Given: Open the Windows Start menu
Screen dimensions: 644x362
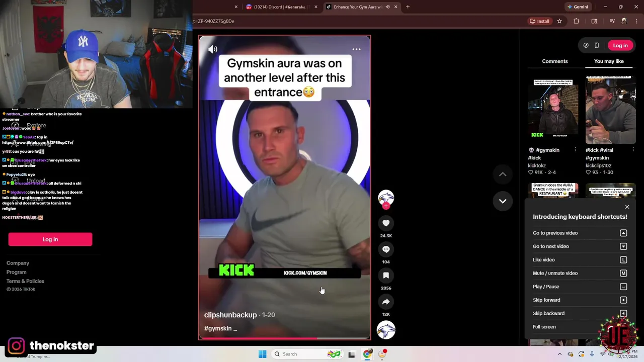Looking at the screenshot, I should point(262,354).
